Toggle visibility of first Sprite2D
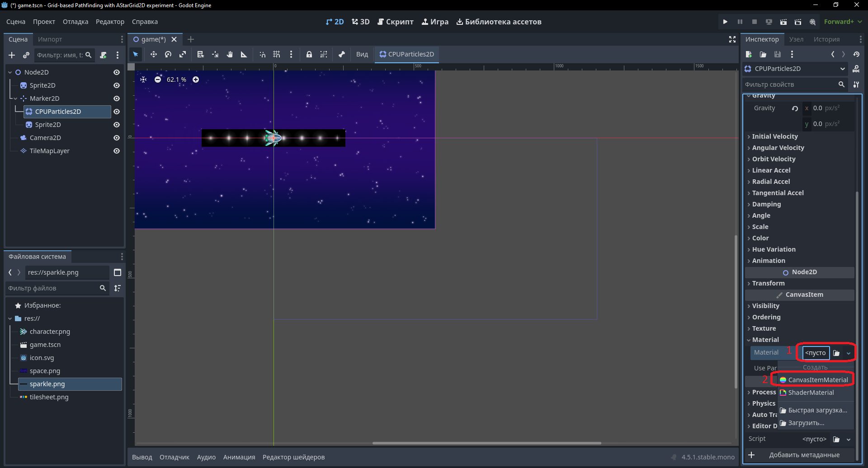This screenshot has height=468, width=868. (x=117, y=85)
